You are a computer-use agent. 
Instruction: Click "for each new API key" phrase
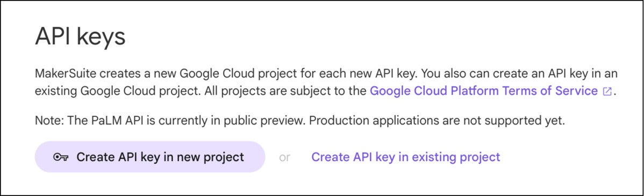coord(353,74)
